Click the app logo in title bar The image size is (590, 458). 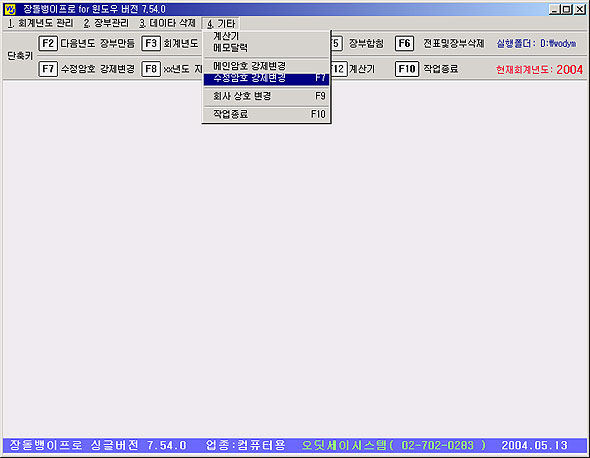pyautogui.click(x=10, y=9)
